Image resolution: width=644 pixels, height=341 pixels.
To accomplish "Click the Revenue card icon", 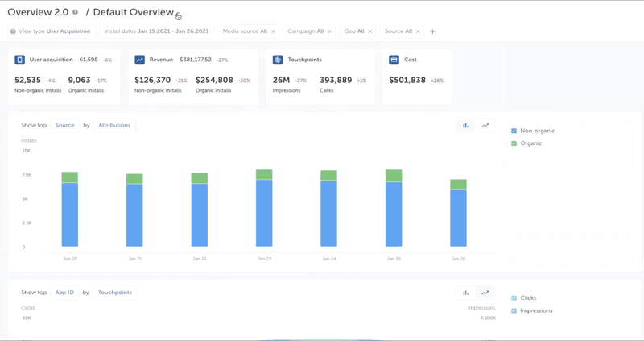I will (140, 60).
